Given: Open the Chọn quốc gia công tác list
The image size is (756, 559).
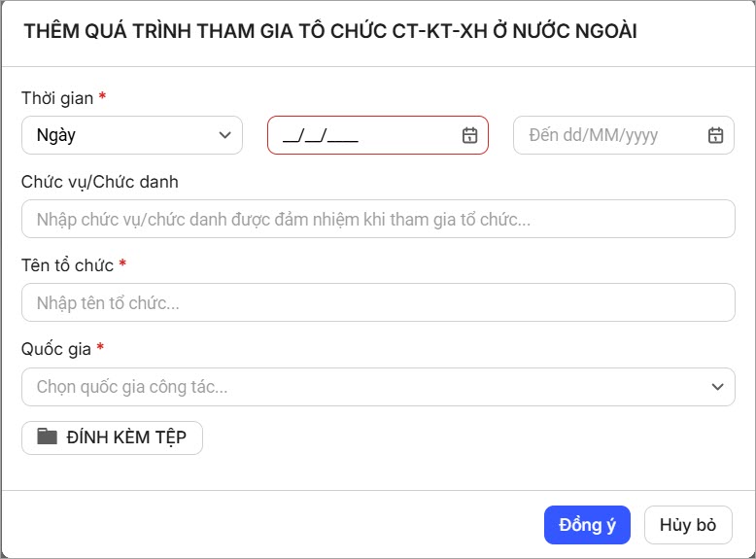Looking at the screenshot, I should pyautogui.click(x=369, y=387).
